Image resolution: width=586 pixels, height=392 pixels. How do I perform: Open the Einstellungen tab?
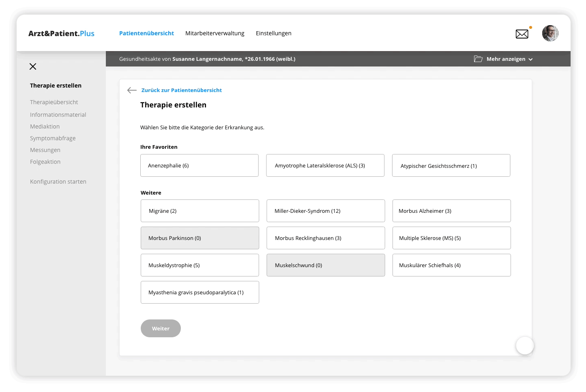coord(274,33)
